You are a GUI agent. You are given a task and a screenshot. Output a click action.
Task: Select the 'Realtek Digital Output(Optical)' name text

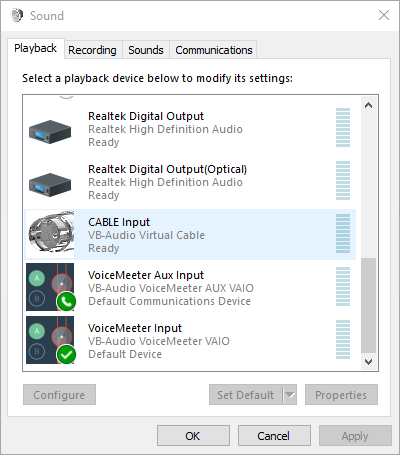coord(167,169)
